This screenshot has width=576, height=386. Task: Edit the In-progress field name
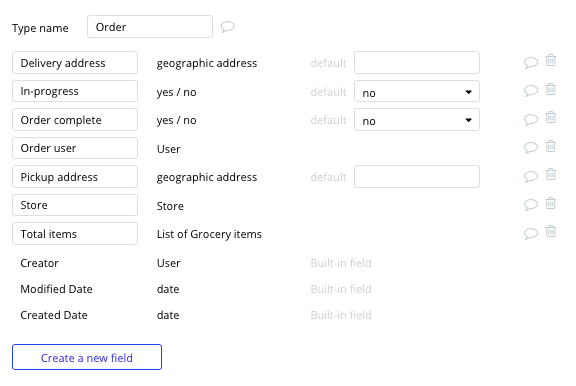(x=75, y=91)
